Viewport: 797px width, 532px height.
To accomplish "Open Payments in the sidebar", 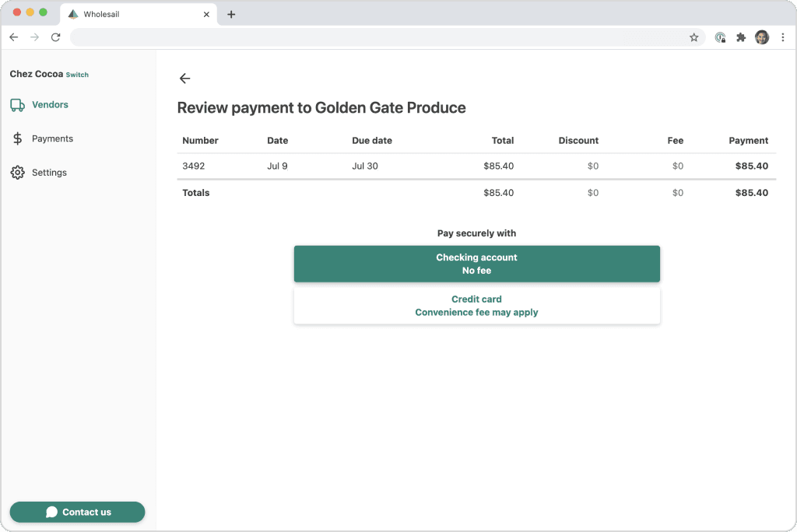I will pos(52,138).
